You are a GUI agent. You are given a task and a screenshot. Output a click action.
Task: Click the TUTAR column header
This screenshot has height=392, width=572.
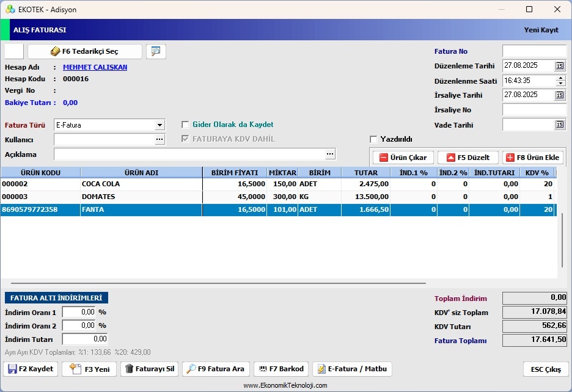coord(366,172)
